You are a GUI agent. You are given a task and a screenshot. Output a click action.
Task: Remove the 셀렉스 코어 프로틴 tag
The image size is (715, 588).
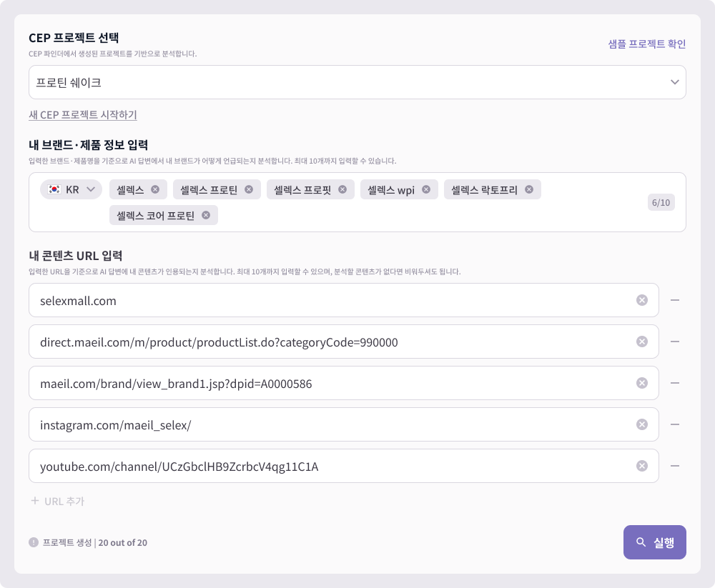[x=206, y=215]
